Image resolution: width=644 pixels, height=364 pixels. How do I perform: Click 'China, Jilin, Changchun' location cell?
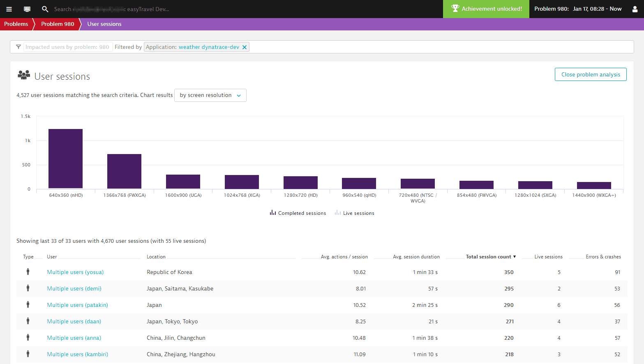coord(176,338)
